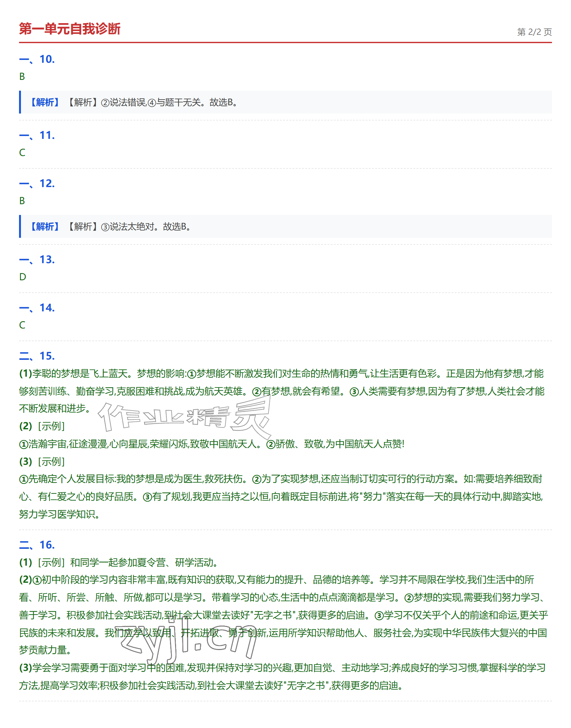Viewport: 571px width, 728px height.
Task: Click answer D under question 13
Action: [x=23, y=277]
